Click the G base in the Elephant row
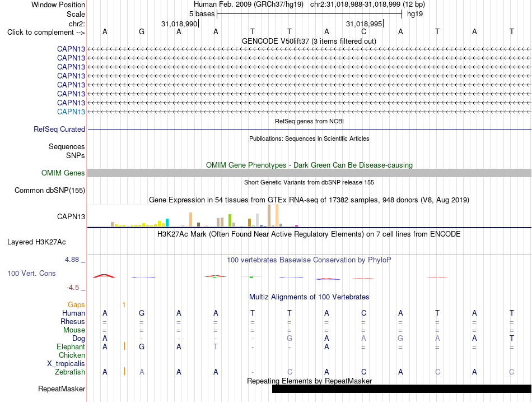 click(x=142, y=346)
